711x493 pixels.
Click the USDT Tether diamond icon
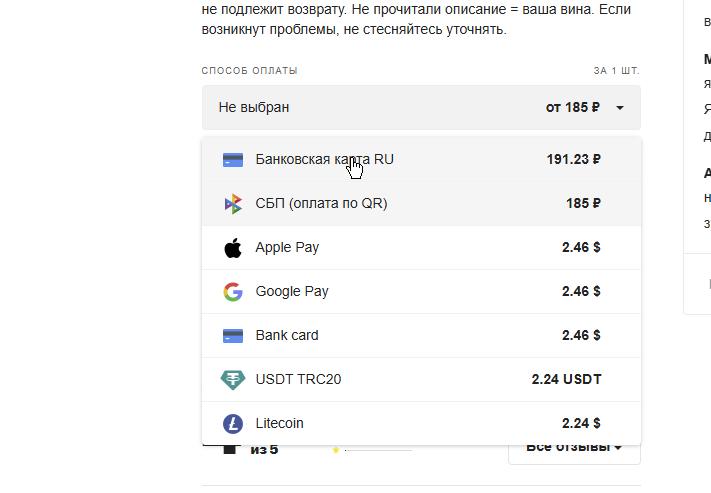click(233, 380)
